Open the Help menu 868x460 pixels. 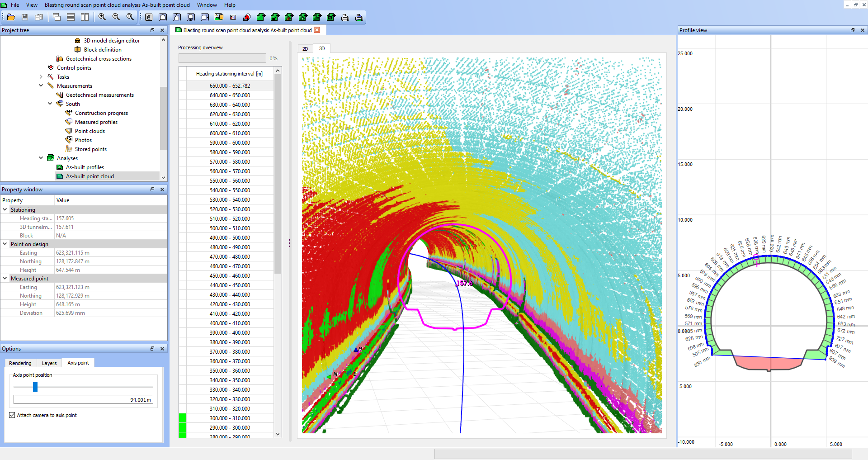230,5
